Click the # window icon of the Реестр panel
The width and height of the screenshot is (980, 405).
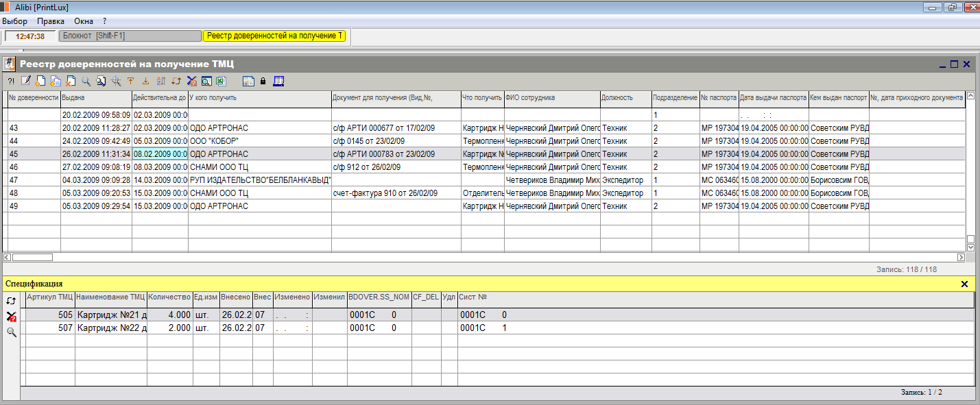point(9,64)
